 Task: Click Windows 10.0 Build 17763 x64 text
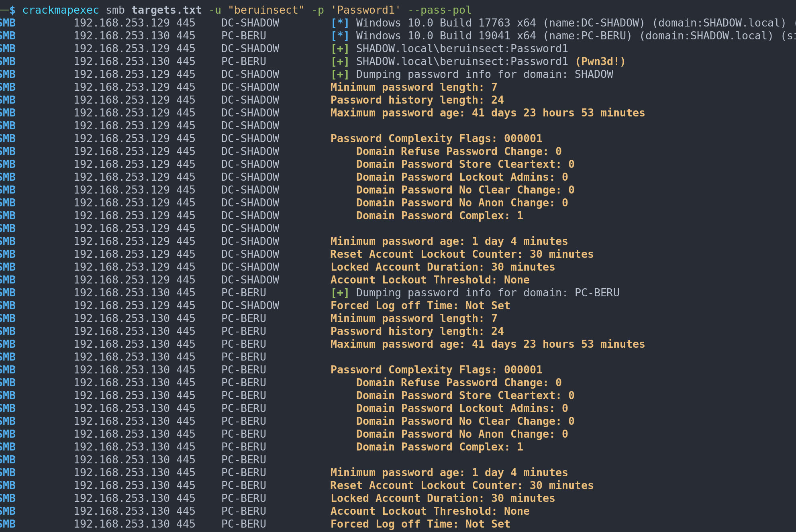(446, 23)
